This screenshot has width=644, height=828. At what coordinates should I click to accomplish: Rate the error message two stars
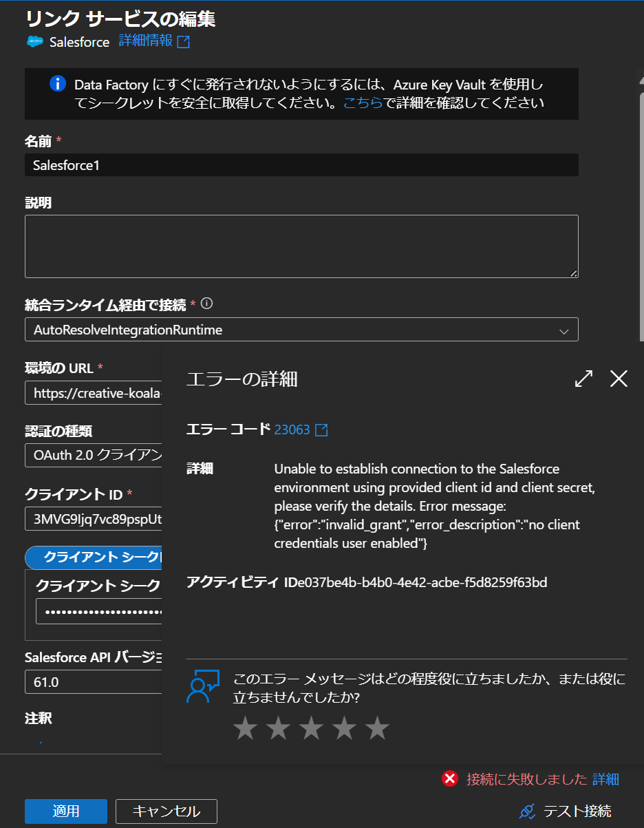pyautogui.click(x=278, y=728)
